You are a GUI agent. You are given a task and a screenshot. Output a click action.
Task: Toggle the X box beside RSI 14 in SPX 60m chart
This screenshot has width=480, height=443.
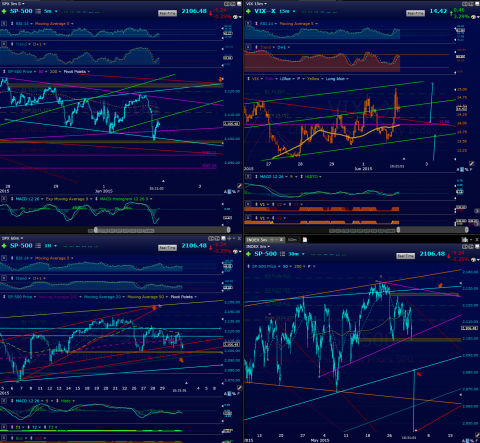4,258
